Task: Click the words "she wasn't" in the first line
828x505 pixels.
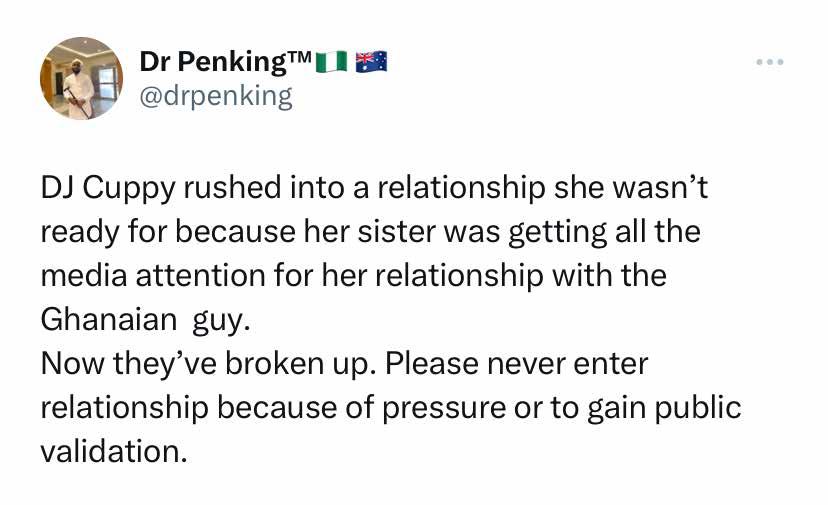Action: (x=636, y=189)
